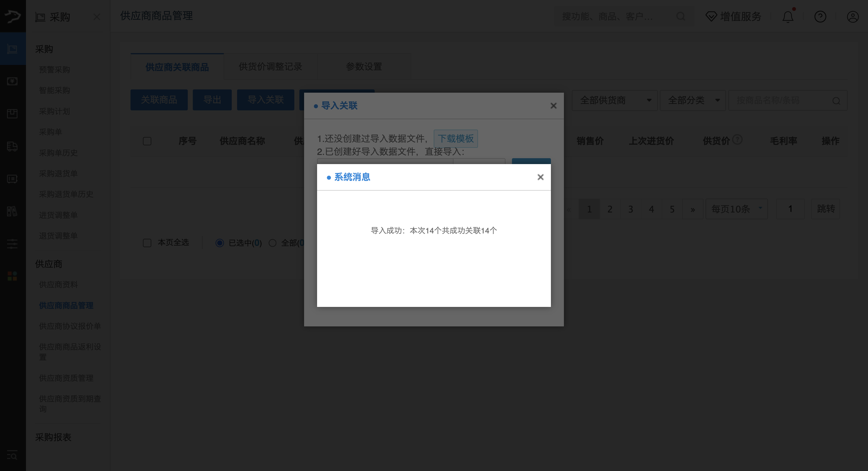The height and width of the screenshot is (471, 868).
Task: Open 退货调整单 in the sidebar
Action: click(x=58, y=235)
